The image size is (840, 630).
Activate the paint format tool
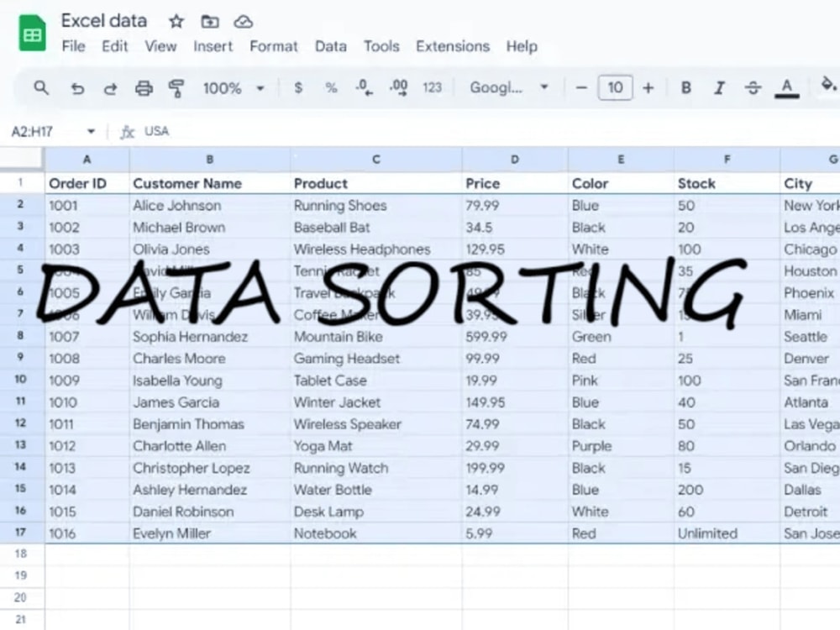coord(176,88)
